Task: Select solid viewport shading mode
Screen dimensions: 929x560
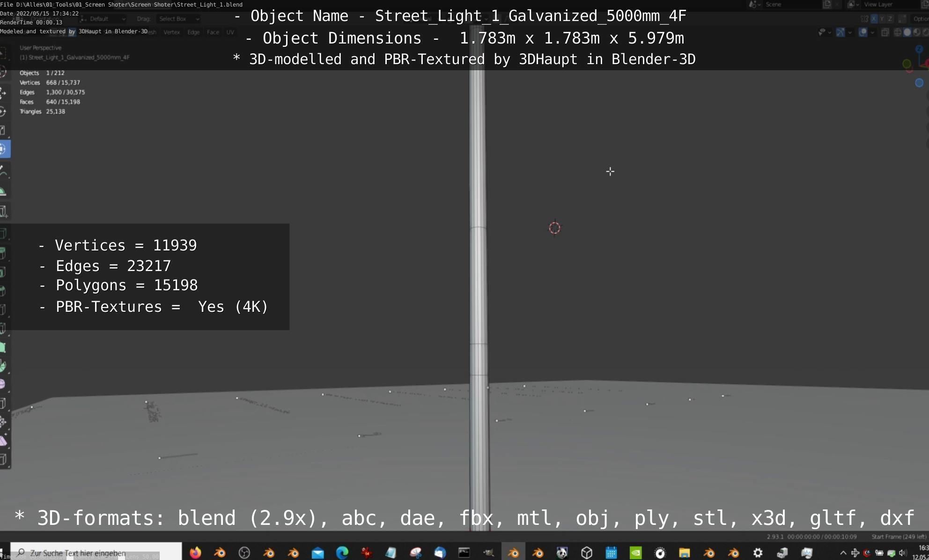Action: coord(907,32)
